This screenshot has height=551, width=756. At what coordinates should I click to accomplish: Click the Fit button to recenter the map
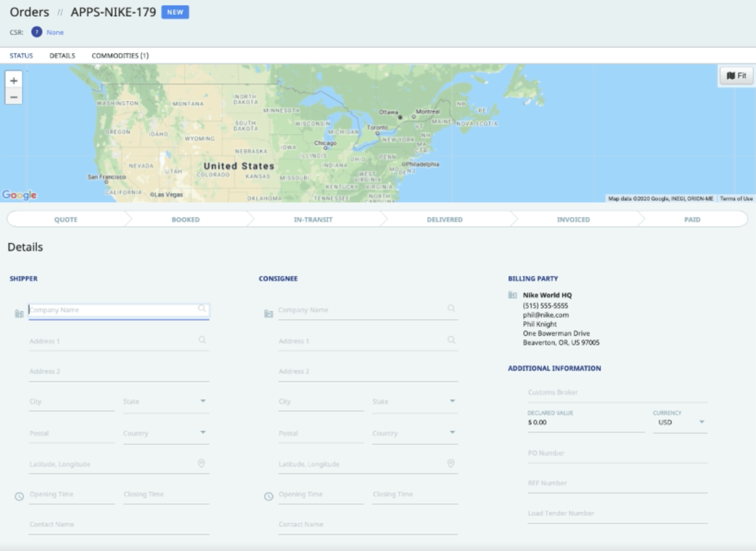pyautogui.click(x=735, y=76)
